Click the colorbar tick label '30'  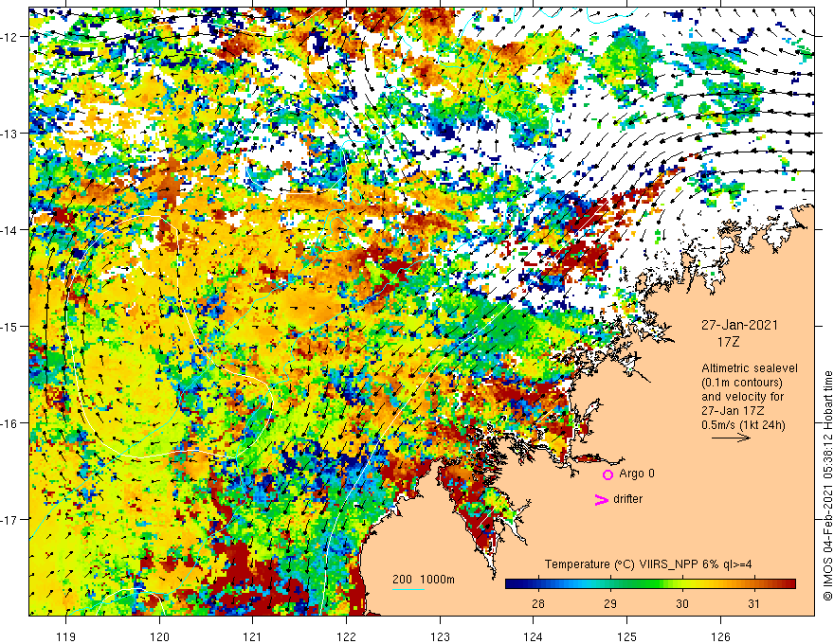click(x=681, y=603)
